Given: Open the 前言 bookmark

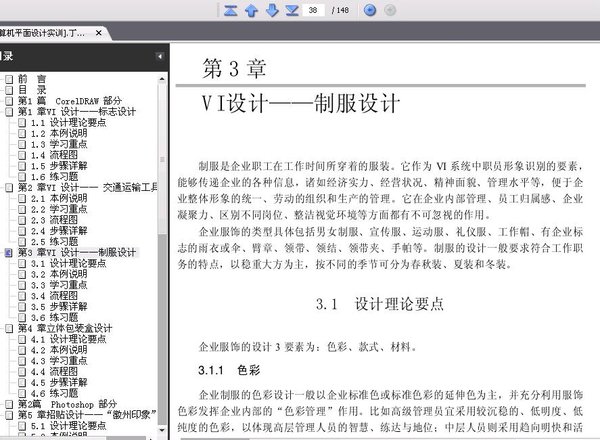Looking at the screenshot, I should tap(32, 79).
